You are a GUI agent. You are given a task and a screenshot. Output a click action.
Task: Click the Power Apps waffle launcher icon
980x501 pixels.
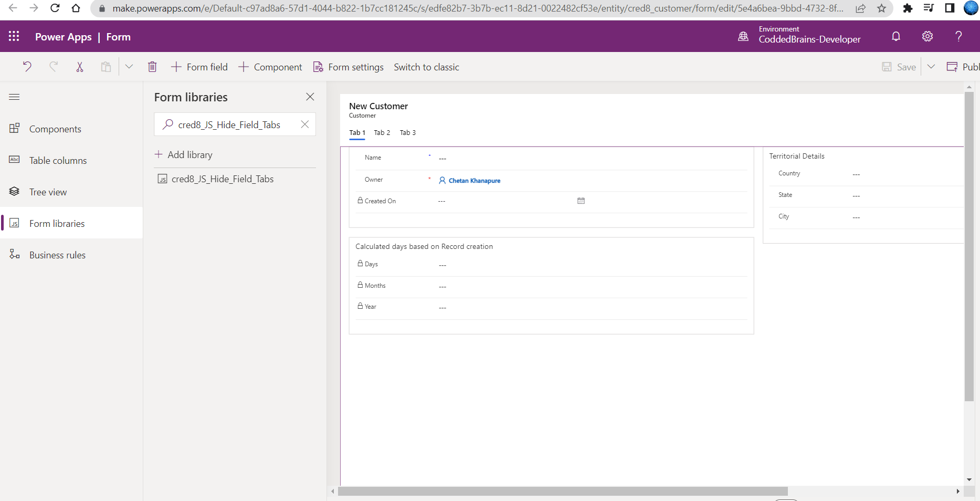point(14,36)
